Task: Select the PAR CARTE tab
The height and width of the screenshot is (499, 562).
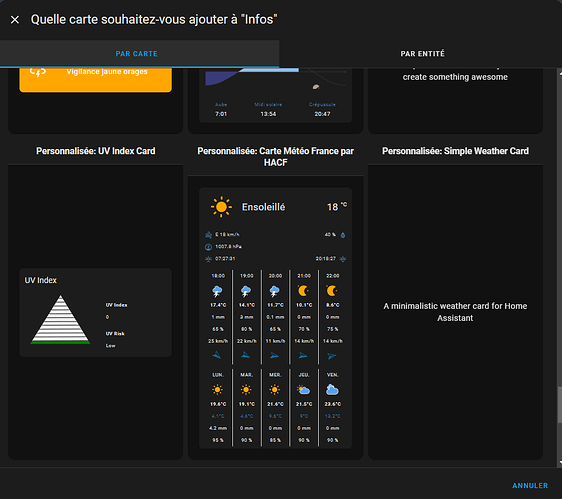Action: (136, 54)
